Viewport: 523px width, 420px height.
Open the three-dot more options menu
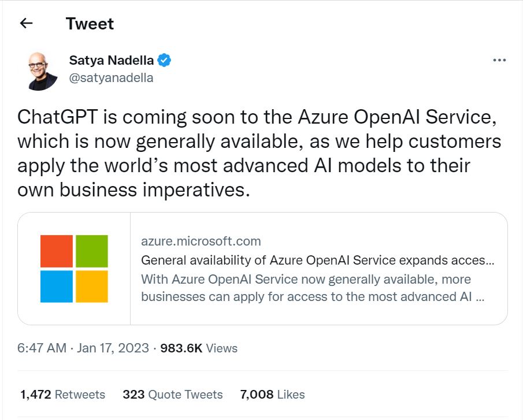[x=499, y=60]
